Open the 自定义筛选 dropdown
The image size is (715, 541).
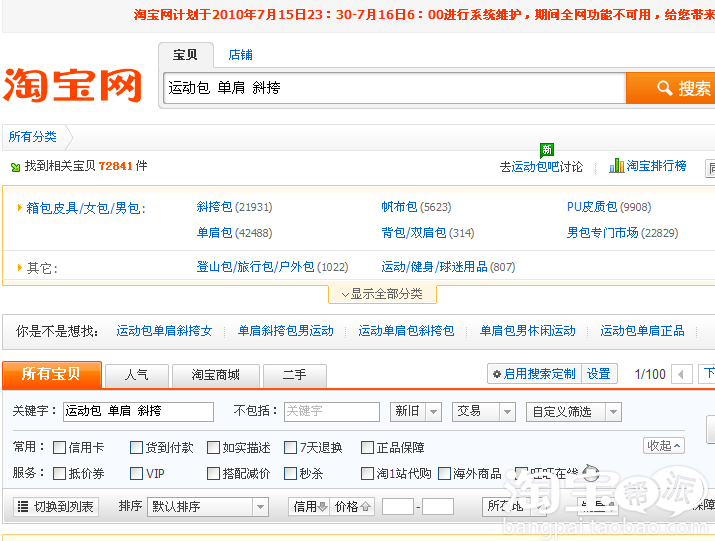(574, 412)
